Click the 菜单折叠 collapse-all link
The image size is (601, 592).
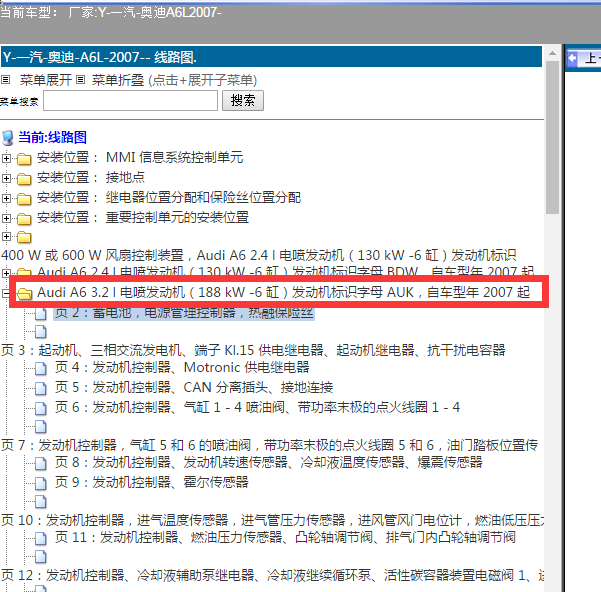coord(118,80)
